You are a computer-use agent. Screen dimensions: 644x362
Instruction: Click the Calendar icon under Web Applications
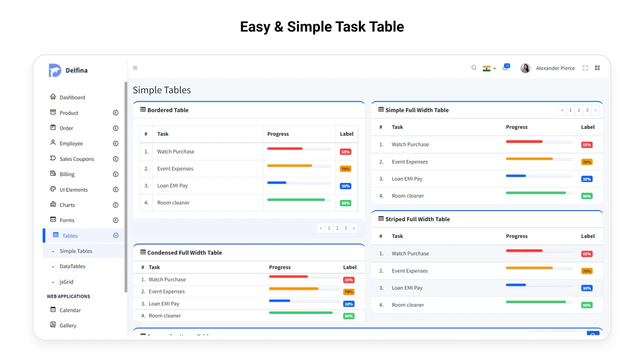[53, 310]
